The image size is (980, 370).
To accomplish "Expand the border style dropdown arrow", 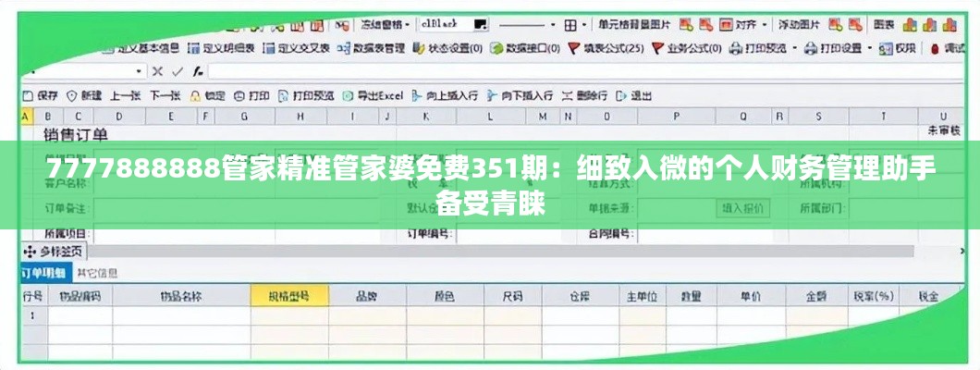I will (554, 24).
